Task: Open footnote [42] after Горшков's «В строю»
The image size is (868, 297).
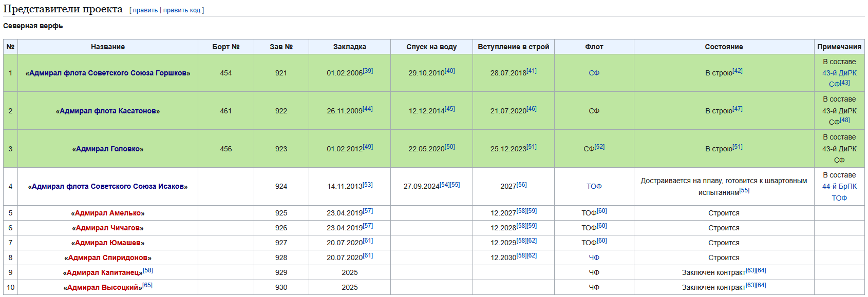Action: click(x=738, y=71)
